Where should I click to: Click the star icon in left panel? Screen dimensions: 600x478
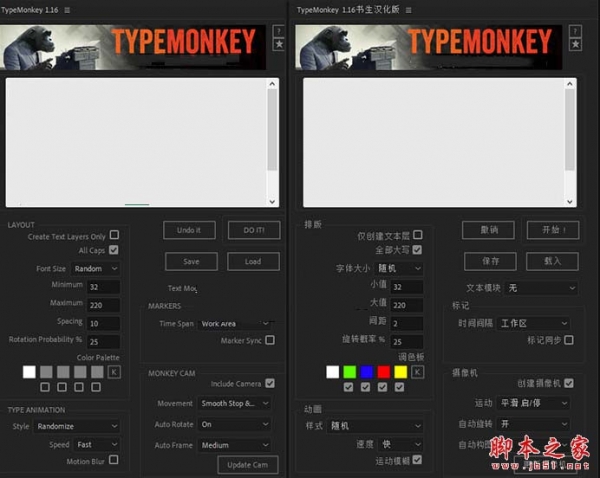pos(279,44)
